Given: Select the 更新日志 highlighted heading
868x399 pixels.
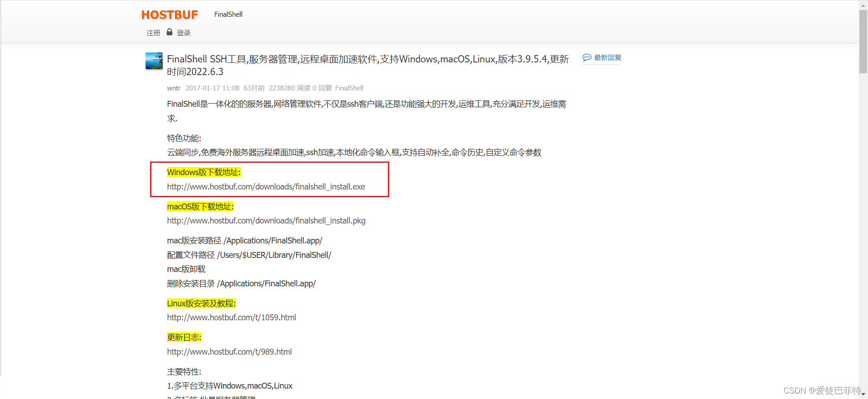Looking at the screenshot, I should tap(184, 337).
